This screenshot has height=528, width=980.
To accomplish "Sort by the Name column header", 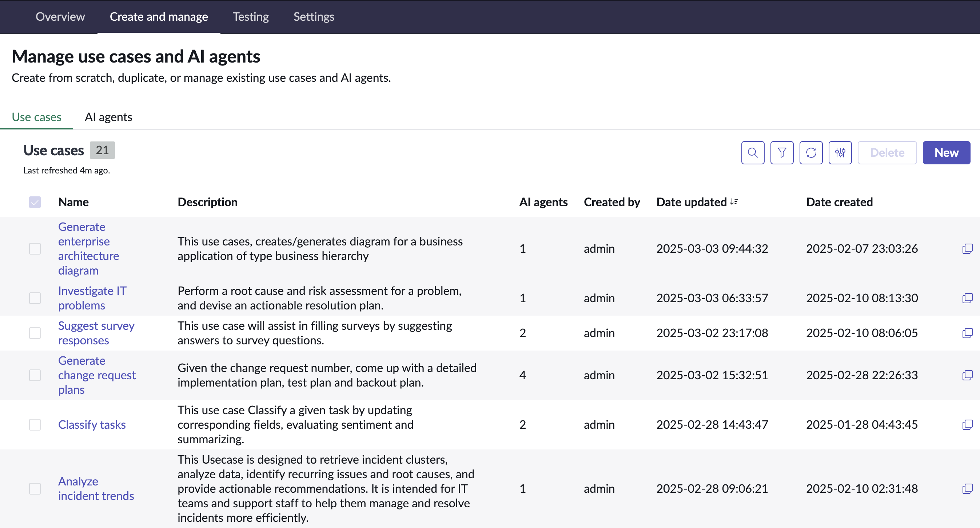I will point(73,202).
